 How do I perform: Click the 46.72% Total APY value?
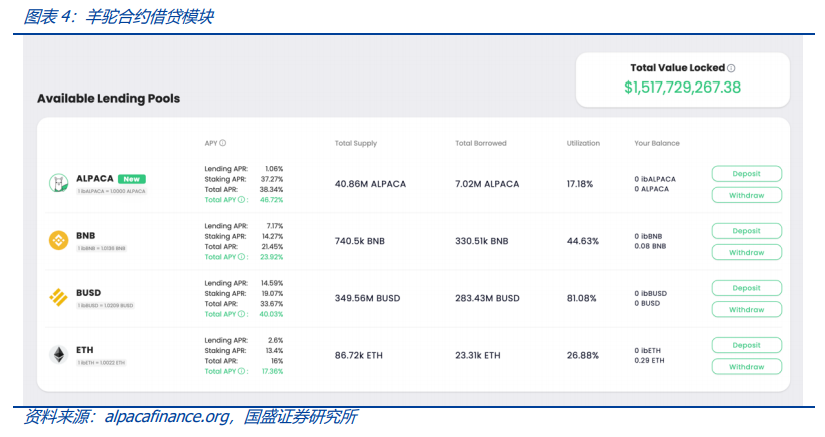click(271, 200)
